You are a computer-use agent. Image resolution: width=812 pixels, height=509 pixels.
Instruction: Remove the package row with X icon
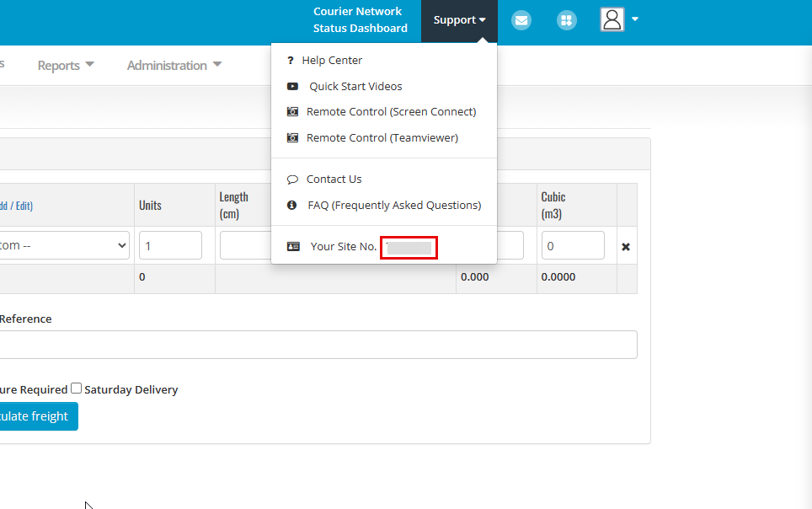click(626, 247)
